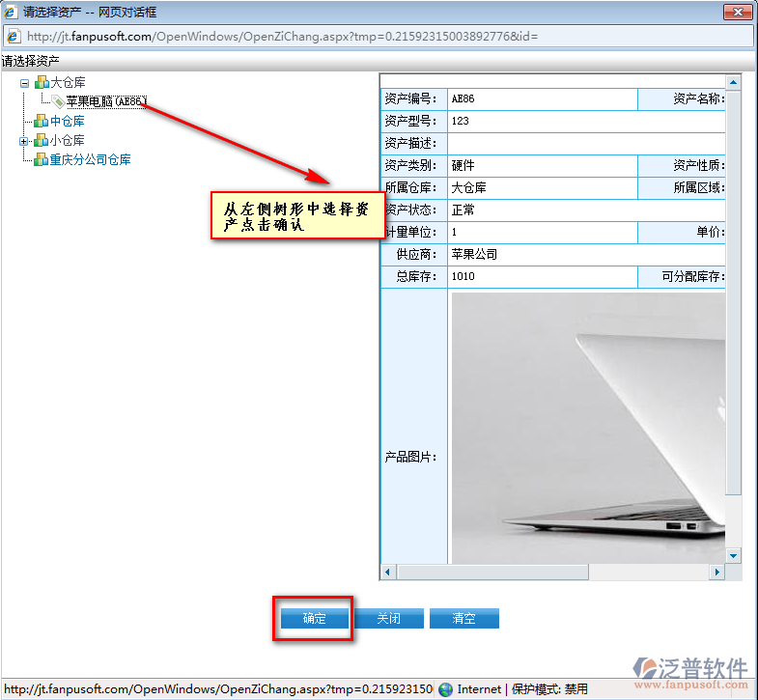
Task: Click the 资产名称 label
Action: pyautogui.click(x=699, y=99)
